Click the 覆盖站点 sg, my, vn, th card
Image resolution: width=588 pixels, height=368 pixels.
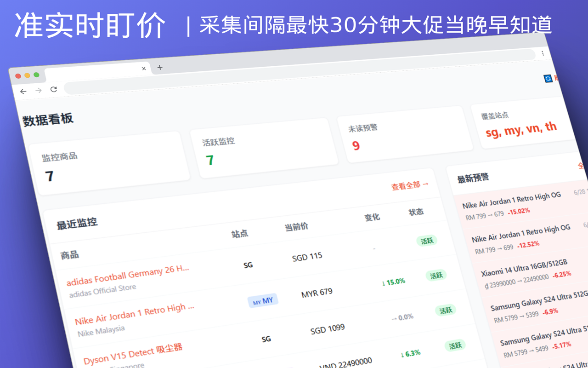point(524,123)
